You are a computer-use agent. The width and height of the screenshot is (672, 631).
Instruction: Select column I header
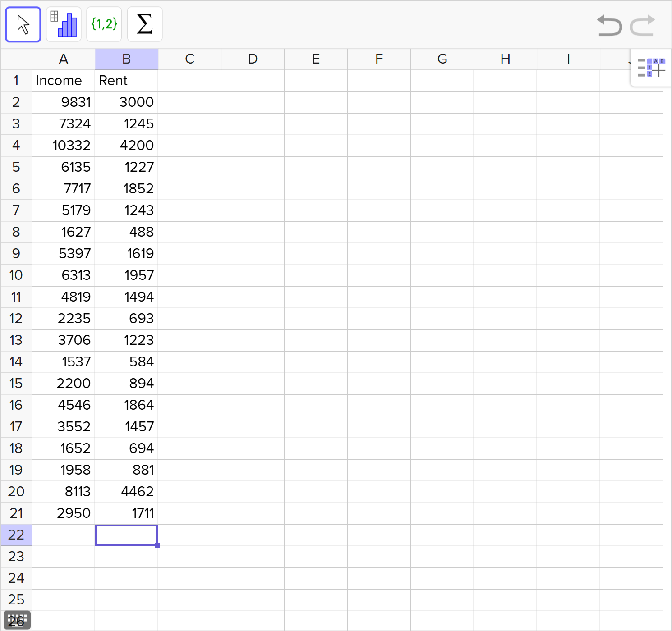(x=569, y=59)
